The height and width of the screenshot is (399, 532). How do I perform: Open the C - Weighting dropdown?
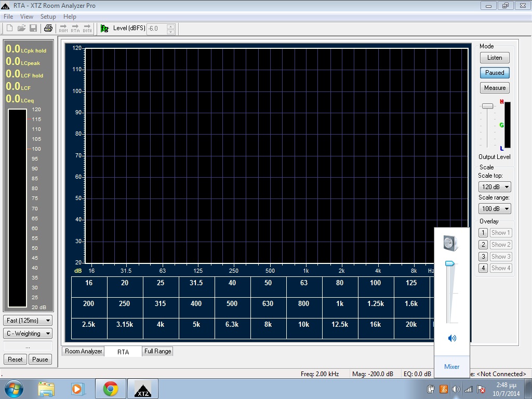pyautogui.click(x=28, y=334)
